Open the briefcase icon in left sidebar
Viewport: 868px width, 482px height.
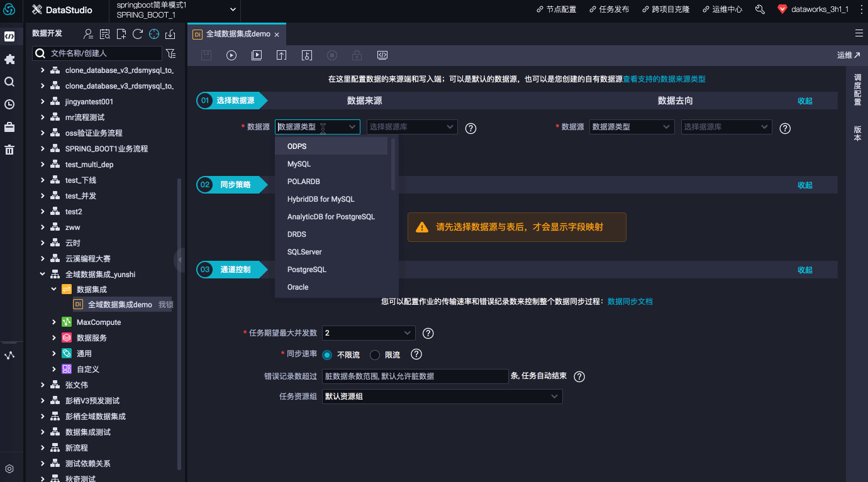pyautogui.click(x=9, y=127)
